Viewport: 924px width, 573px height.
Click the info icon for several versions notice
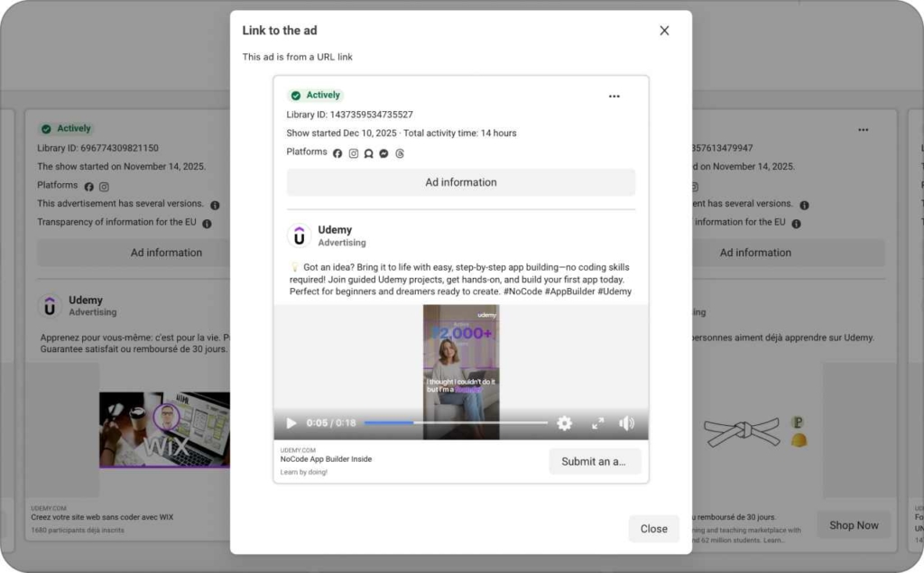coord(215,204)
